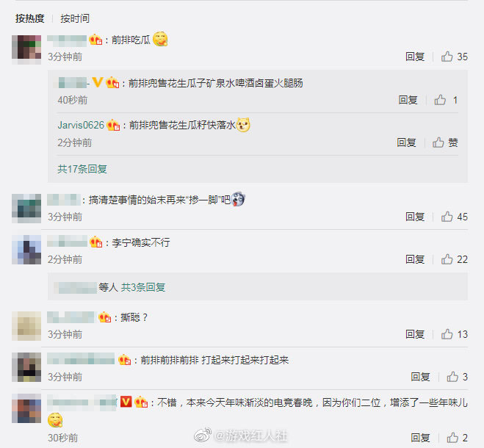The image size is (484, 448).
Task: Open avatar of the 撕聪？ commenter
Action: (x=26, y=326)
